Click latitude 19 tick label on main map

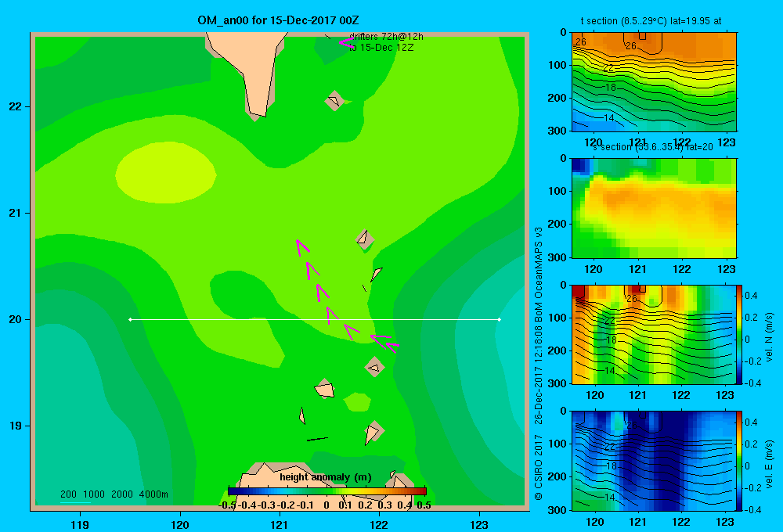[x=16, y=426]
